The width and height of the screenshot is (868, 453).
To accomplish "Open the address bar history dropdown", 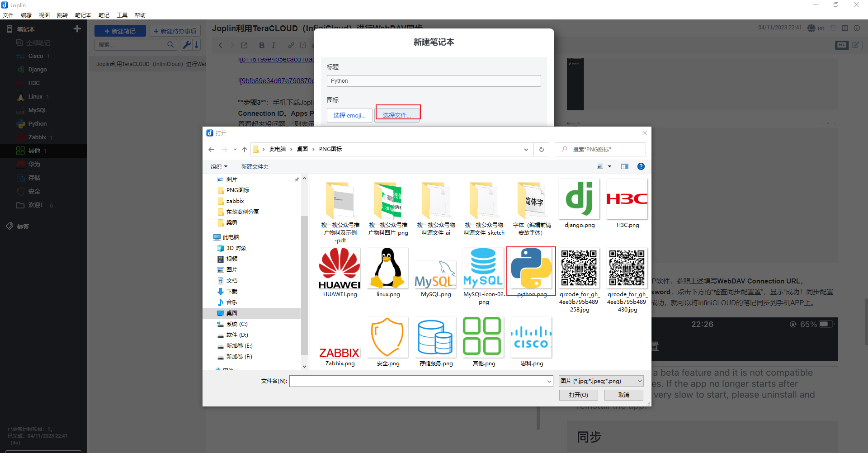I will (526, 149).
